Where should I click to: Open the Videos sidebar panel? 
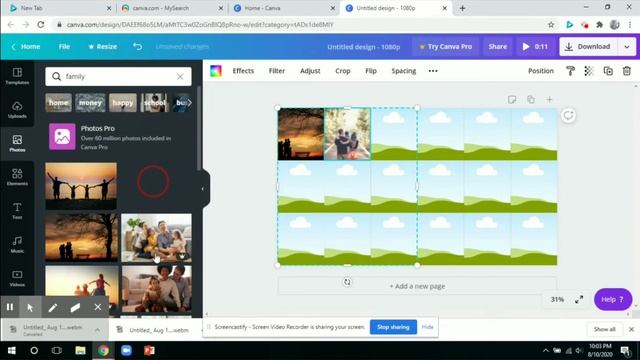coord(17,278)
